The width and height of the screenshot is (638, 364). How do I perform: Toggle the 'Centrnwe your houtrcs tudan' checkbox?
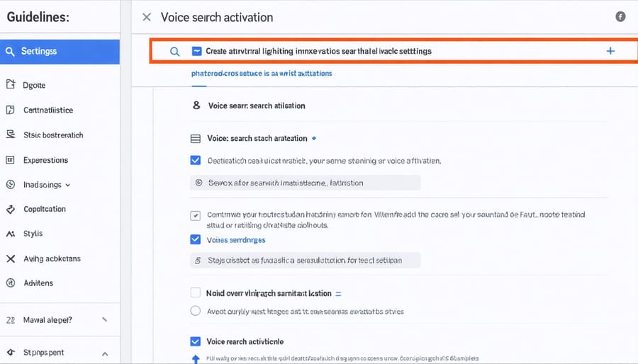point(196,215)
